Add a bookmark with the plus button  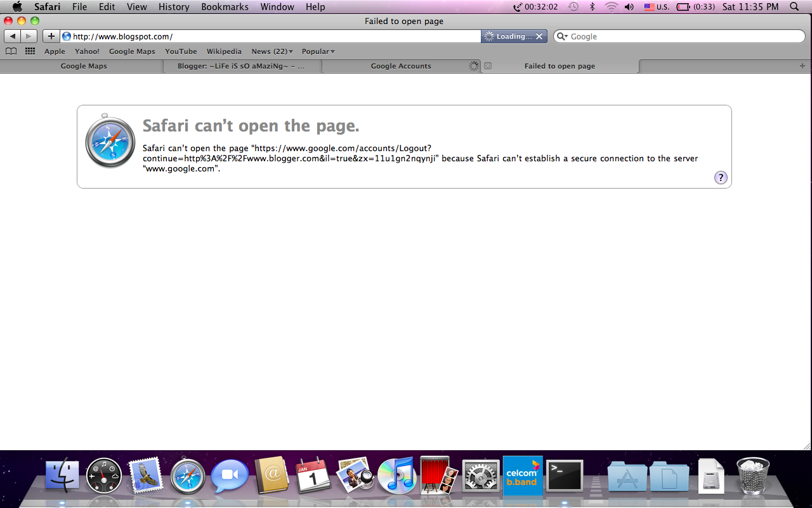pyautogui.click(x=51, y=36)
